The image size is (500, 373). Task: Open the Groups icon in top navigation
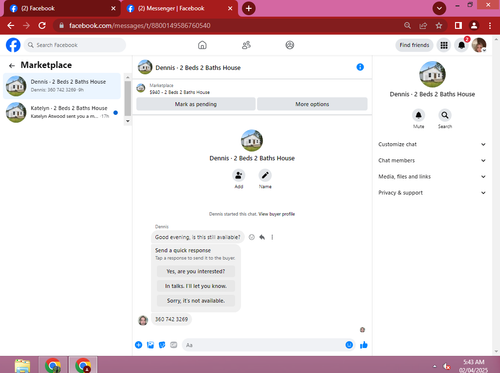click(x=290, y=45)
